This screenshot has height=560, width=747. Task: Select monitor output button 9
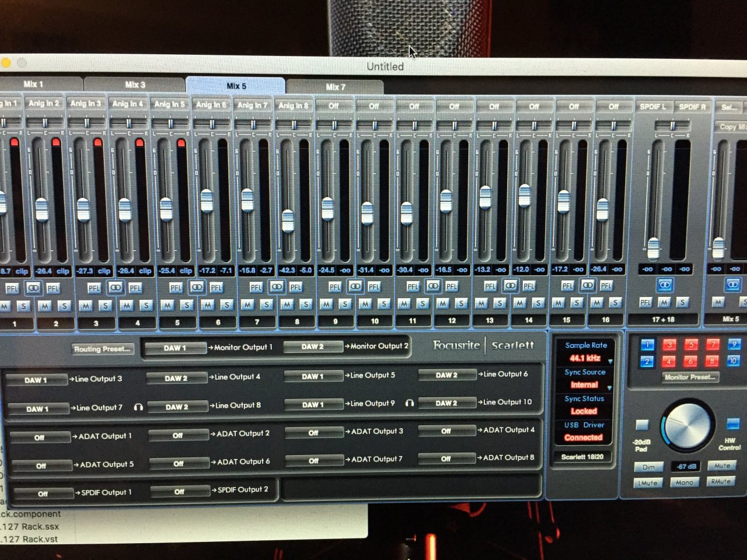point(734,344)
